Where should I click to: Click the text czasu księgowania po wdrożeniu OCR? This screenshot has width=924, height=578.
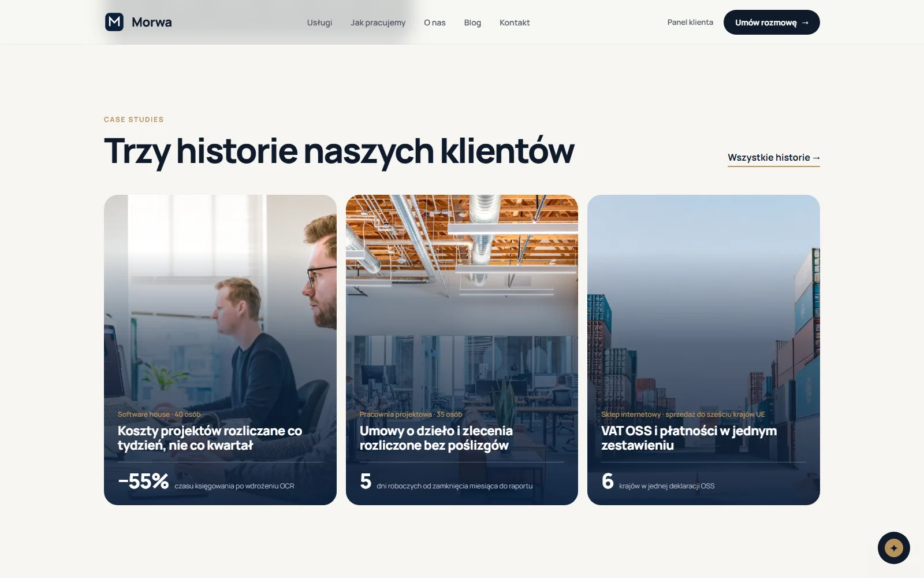coord(234,486)
